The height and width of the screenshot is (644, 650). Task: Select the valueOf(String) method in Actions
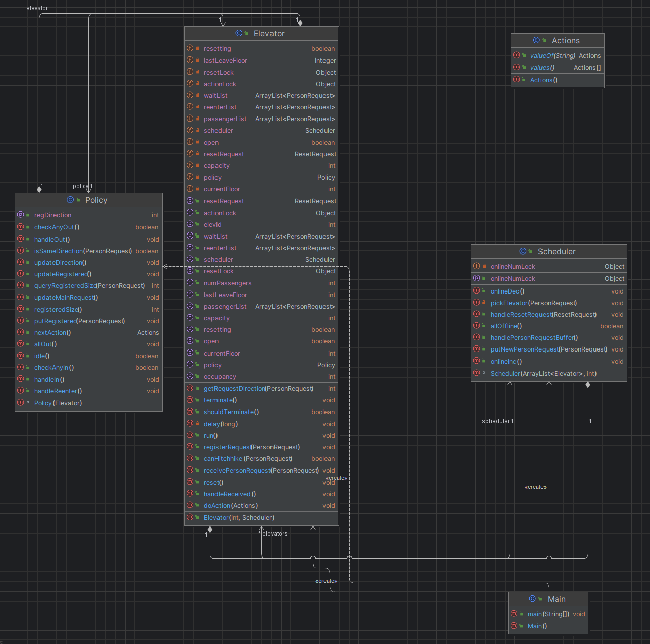[558, 56]
